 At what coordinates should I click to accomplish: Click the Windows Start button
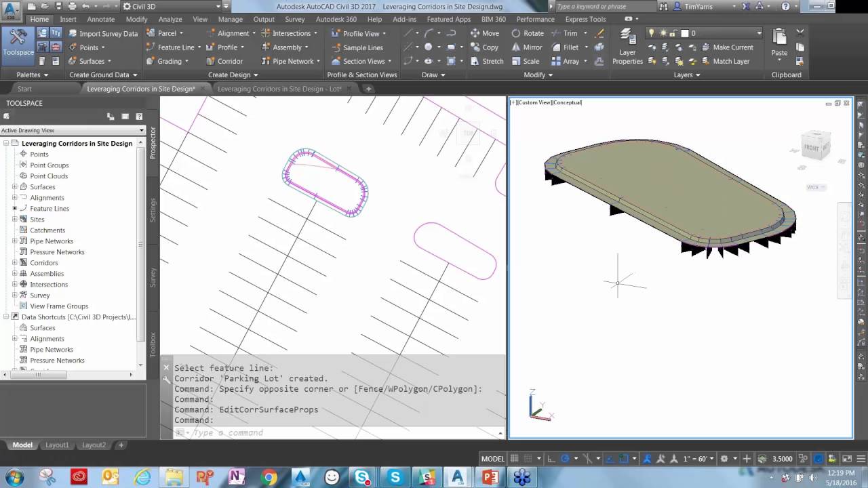click(x=14, y=477)
